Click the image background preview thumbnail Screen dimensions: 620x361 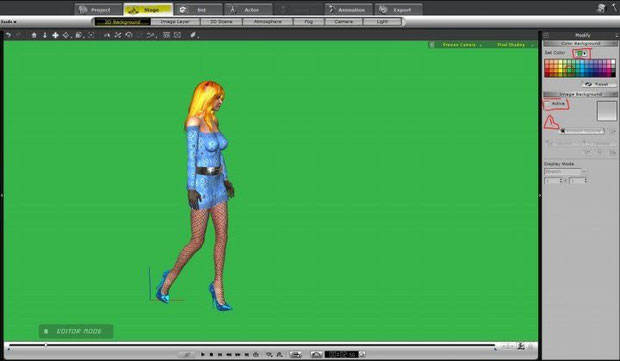click(607, 111)
